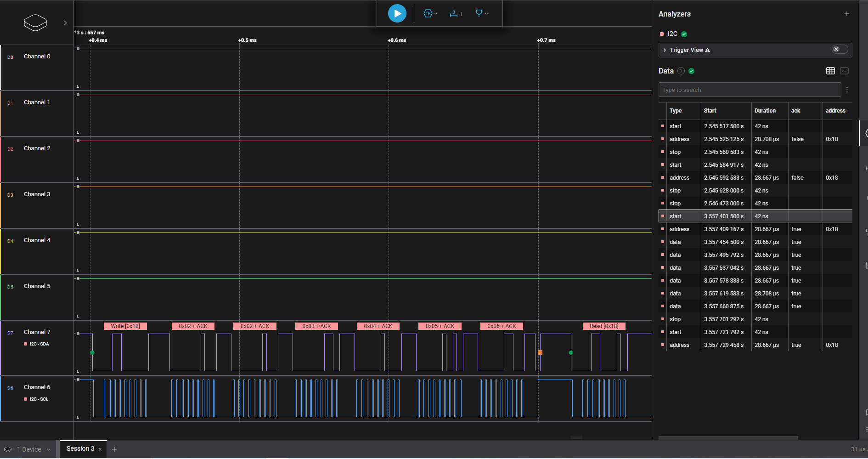This screenshot has height=459, width=868.
Task: Add a new analyzer with plus icon
Action: point(846,14)
